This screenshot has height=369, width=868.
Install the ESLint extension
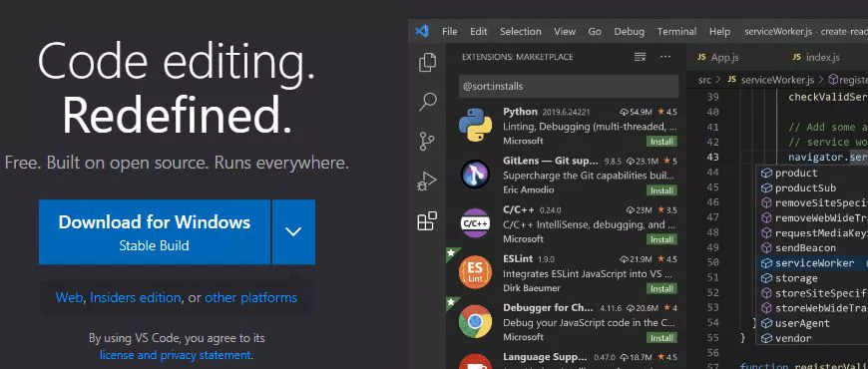pos(661,289)
